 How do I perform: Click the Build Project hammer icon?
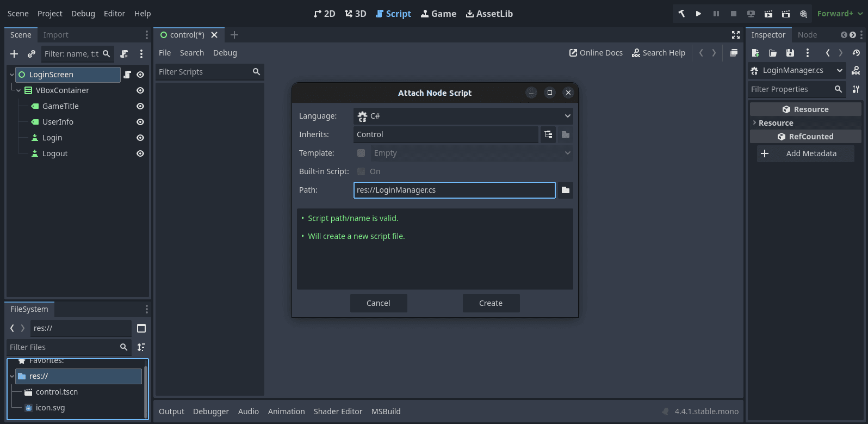tap(681, 14)
